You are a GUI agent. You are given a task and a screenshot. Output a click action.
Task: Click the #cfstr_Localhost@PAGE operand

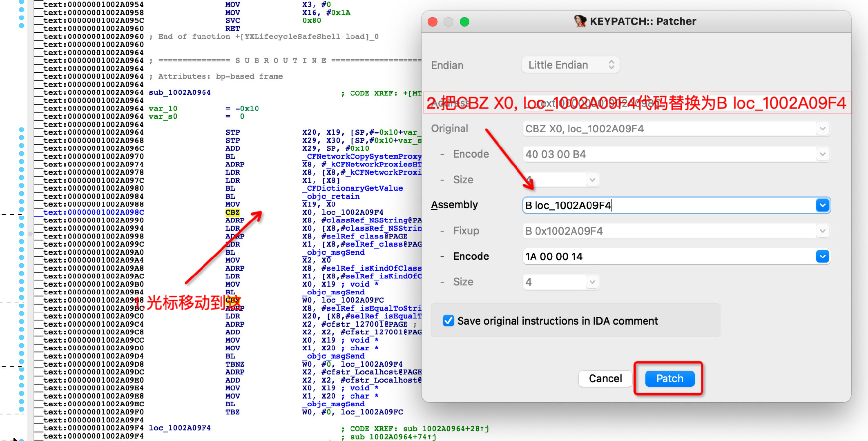click(x=371, y=372)
